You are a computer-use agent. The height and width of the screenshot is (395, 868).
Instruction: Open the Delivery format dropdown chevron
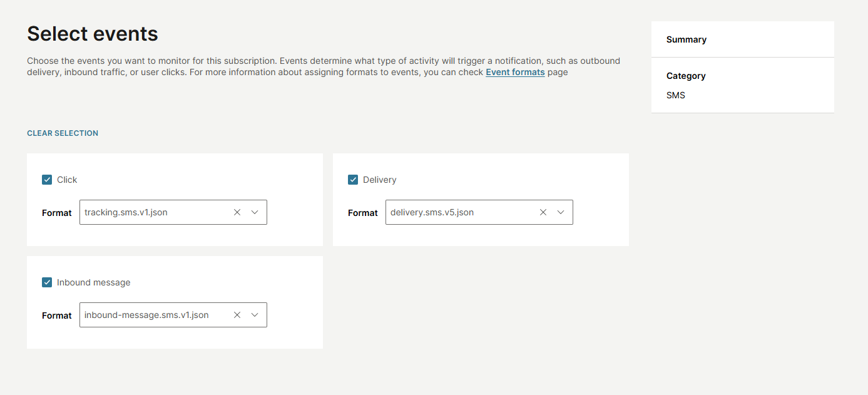(561, 212)
